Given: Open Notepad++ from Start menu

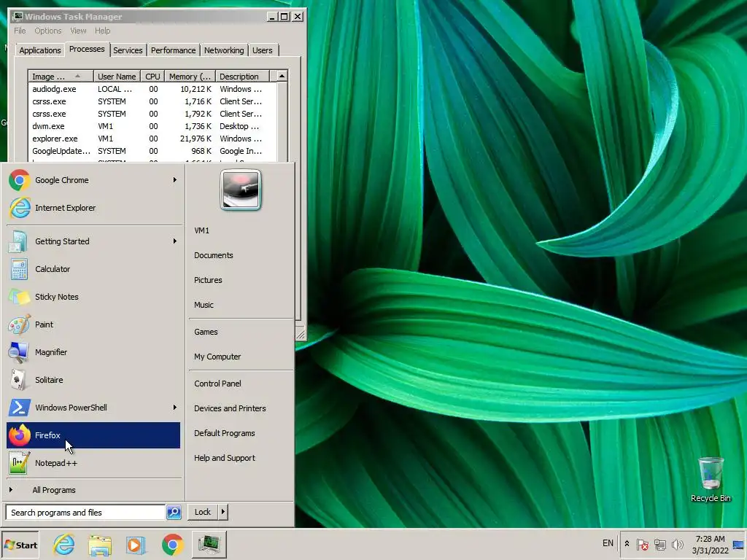Looking at the screenshot, I should pyautogui.click(x=93, y=463).
